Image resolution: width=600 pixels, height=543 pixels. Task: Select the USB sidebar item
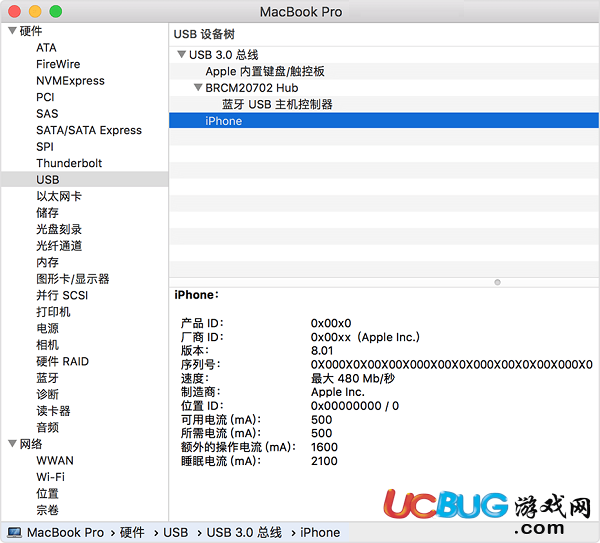(85, 179)
